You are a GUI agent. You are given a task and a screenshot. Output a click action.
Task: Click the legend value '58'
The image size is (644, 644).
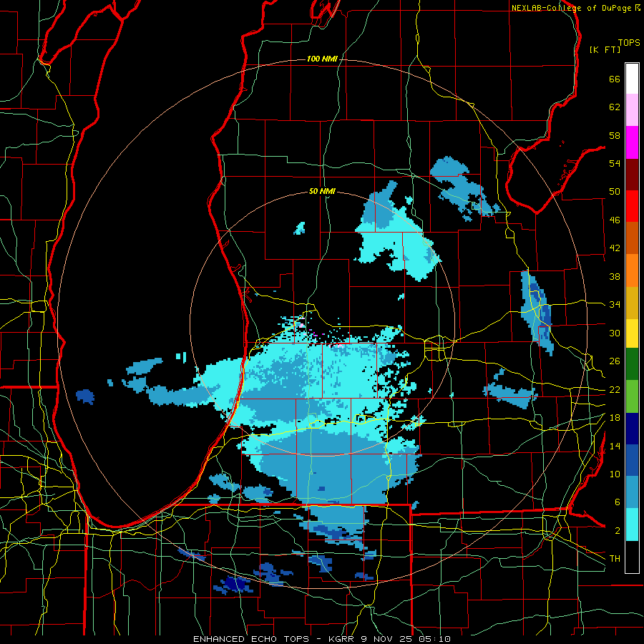[615, 135]
